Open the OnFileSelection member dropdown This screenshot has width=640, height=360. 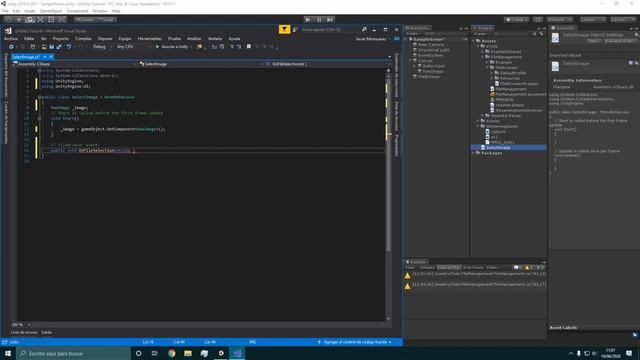[x=329, y=64]
